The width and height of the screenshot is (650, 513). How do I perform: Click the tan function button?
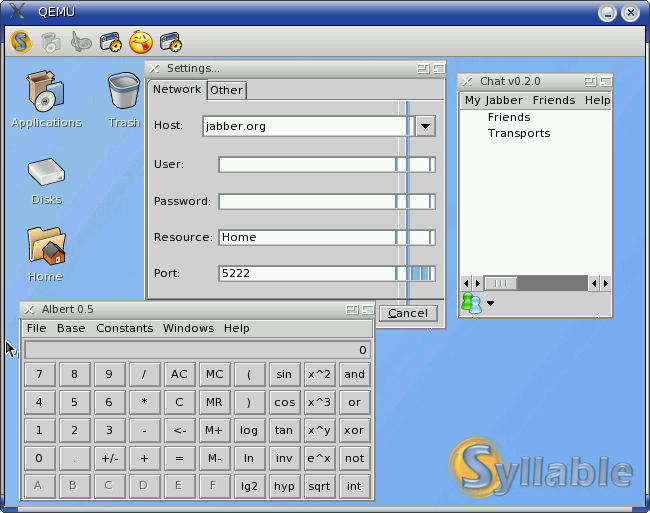click(x=284, y=430)
